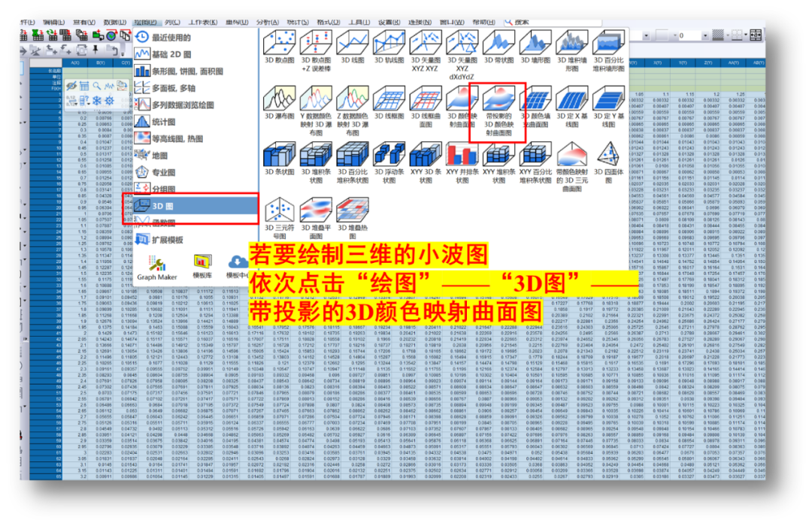
Task: Open the 统计图 category
Action: point(195,122)
